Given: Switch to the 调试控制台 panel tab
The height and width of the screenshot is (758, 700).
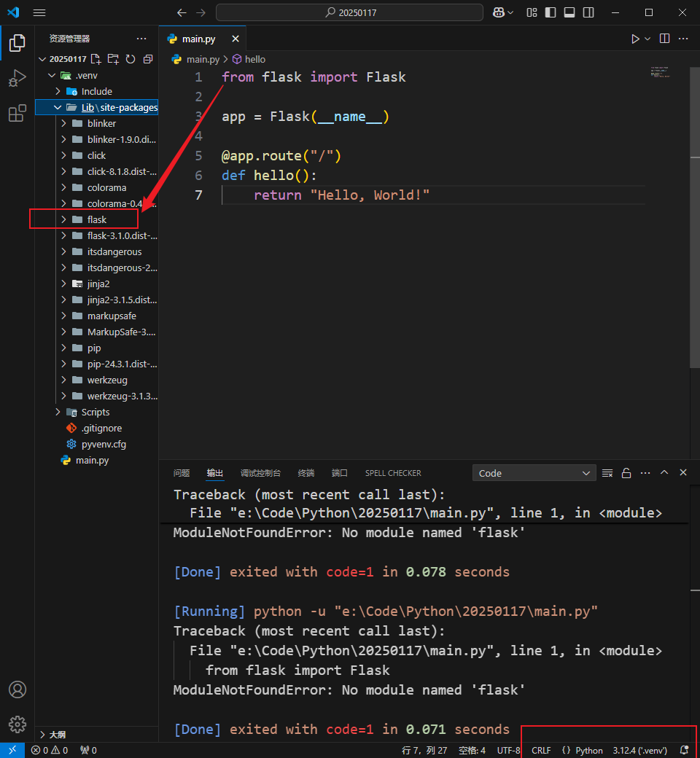Looking at the screenshot, I should 260,473.
